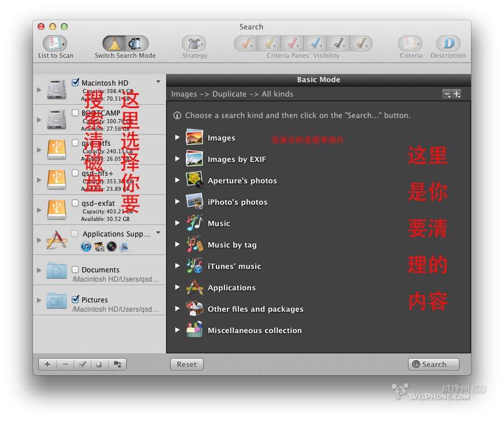
Task: Switch to advanced search mode icon
Action: pos(137,43)
